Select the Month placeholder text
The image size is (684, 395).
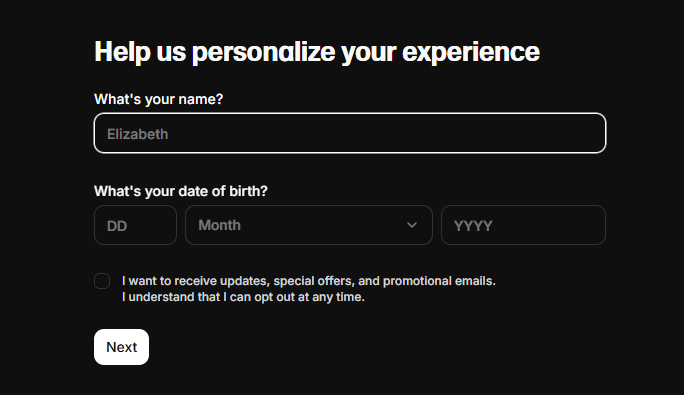click(x=219, y=225)
